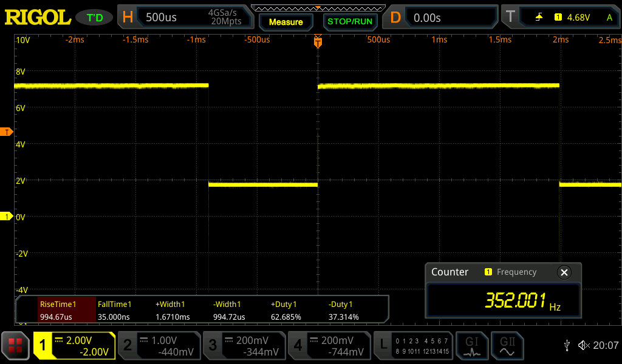Viewport: 622px width, 364px height.
Task: Click the USB connection status icon
Action: coord(567,345)
